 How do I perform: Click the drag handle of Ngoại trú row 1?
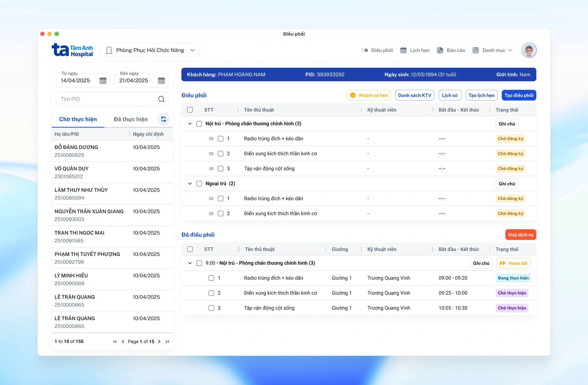[211, 199]
